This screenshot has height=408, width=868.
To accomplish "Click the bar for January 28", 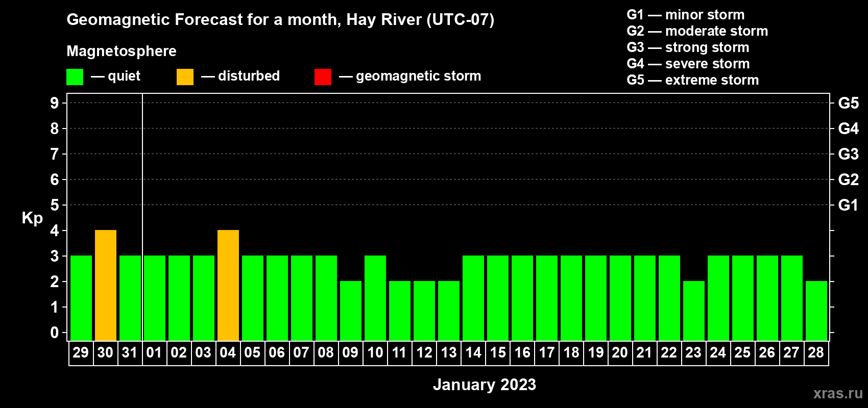I will [x=816, y=311].
